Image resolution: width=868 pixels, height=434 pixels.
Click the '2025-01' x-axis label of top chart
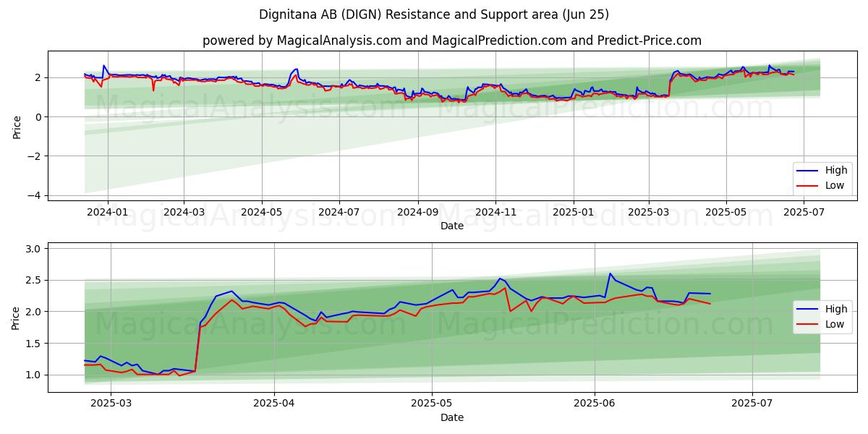point(574,213)
